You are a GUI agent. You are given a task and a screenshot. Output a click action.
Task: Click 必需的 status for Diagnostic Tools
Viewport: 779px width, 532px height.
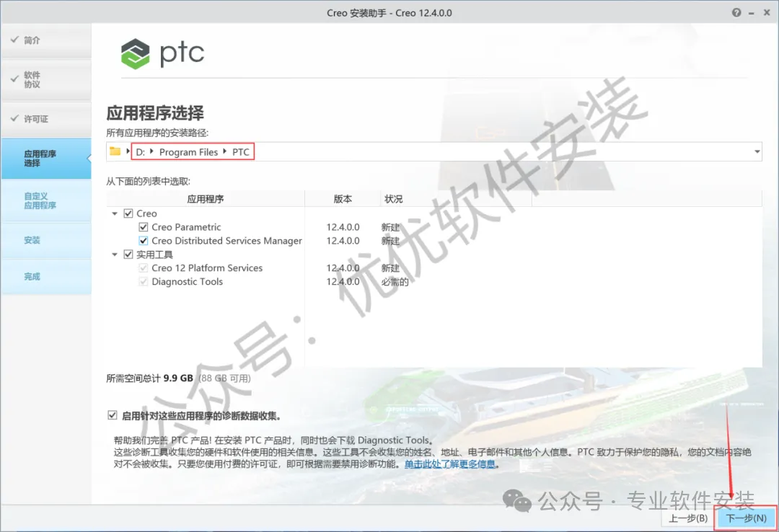(395, 282)
